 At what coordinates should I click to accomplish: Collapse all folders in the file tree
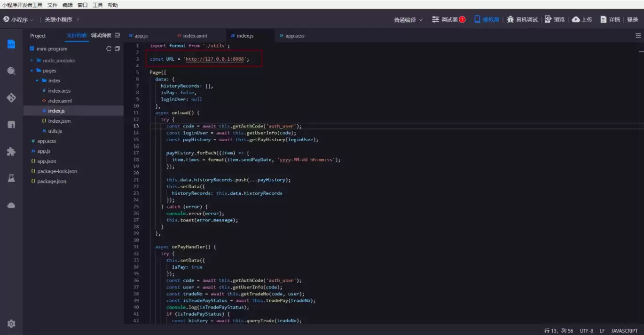[x=117, y=49]
